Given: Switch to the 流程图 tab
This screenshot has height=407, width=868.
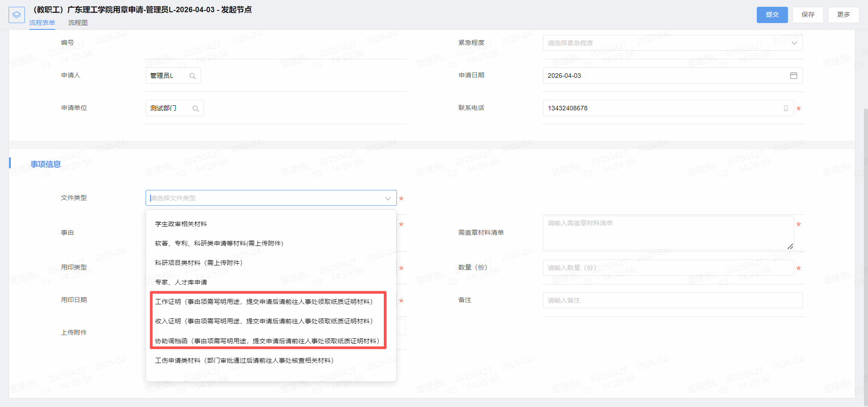Looking at the screenshot, I should point(78,23).
